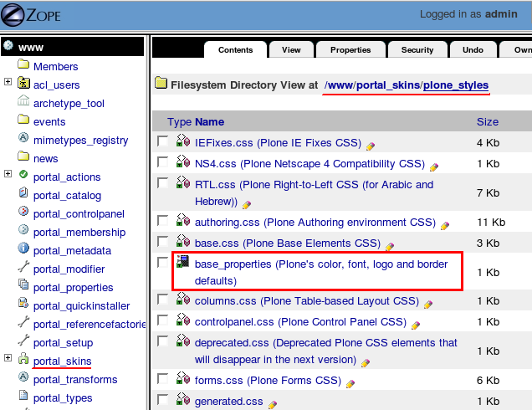Click the portal_setup wrench icon
Viewport: 532px width, 410px height.
pos(23,340)
